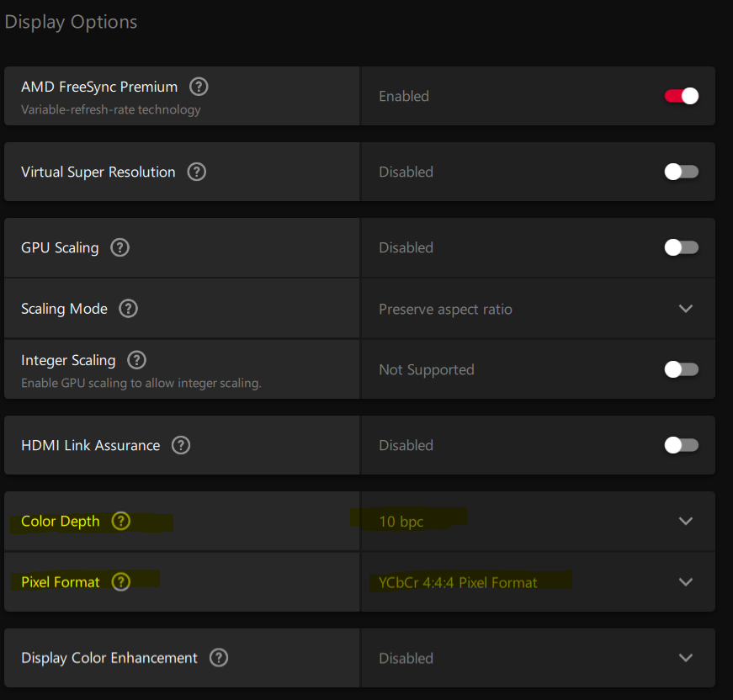Open help for AMD FreeSync Premium
The width and height of the screenshot is (733, 700).
point(199,87)
